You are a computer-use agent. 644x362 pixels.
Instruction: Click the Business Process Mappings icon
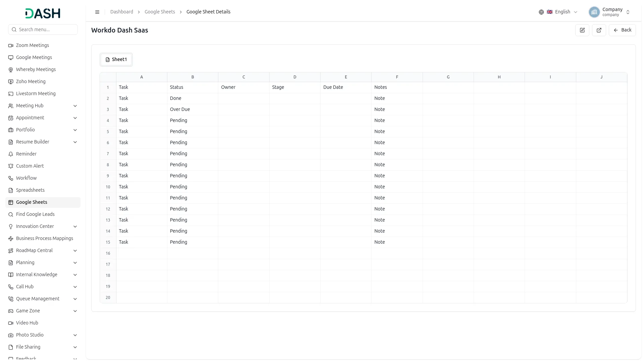pyautogui.click(x=11, y=239)
